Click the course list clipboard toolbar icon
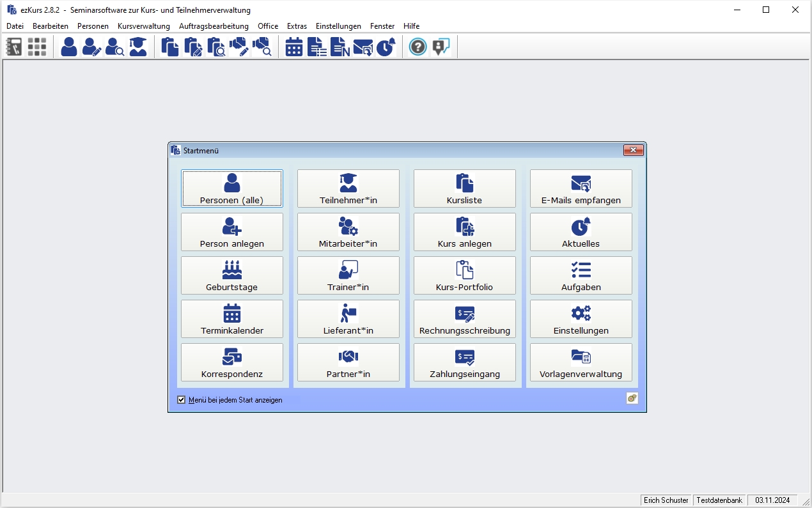Screen dimensions: 812x508 click(x=170, y=47)
